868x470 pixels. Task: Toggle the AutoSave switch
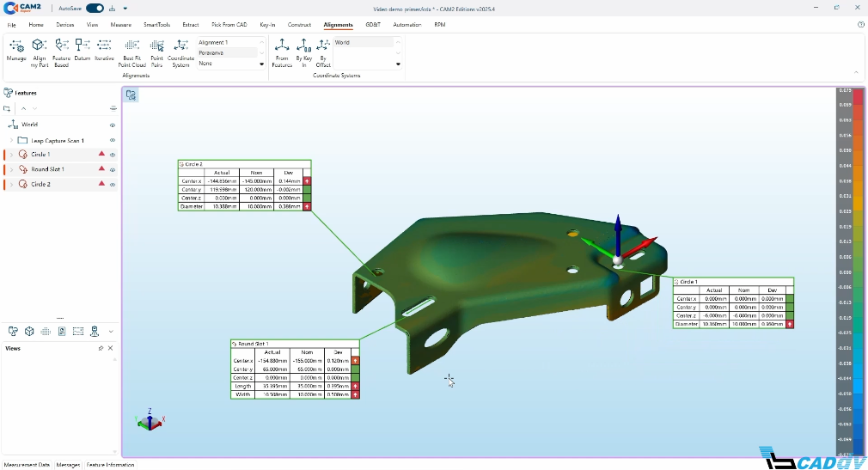95,9
